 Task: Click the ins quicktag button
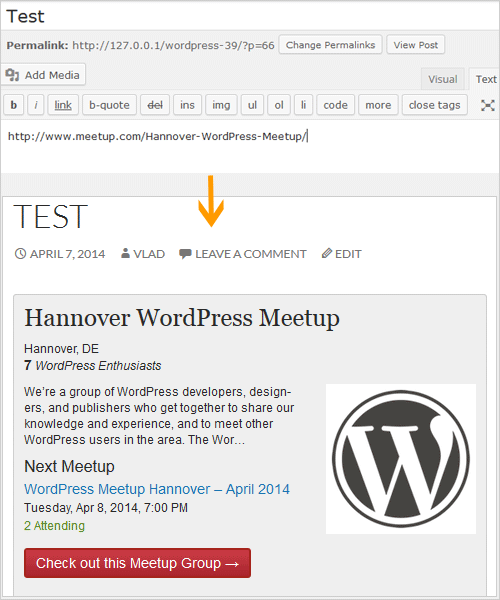click(187, 105)
